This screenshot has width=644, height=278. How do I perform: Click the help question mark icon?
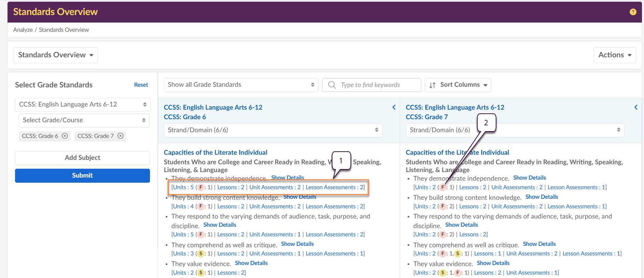pyautogui.click(x=633, y=12)
